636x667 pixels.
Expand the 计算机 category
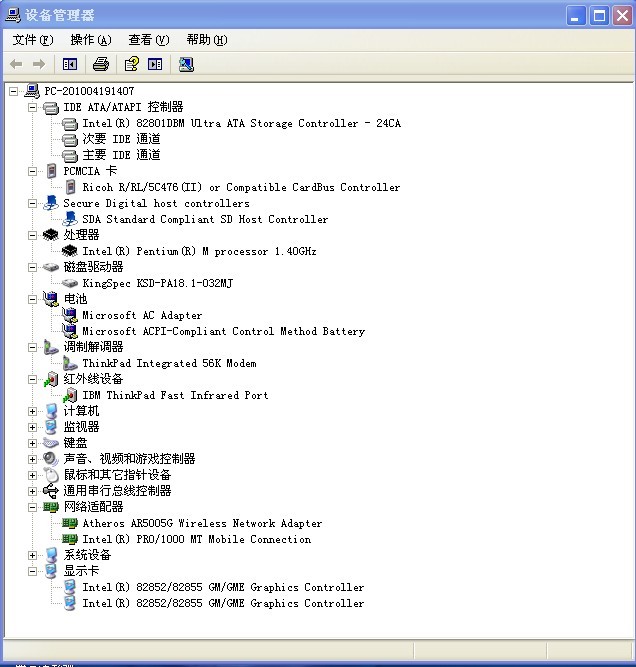tap(32, 411)
